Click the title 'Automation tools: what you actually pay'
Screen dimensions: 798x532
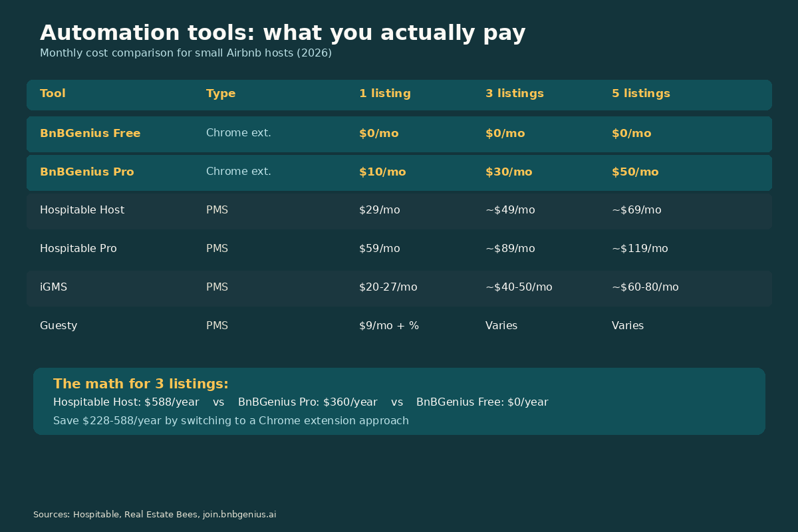pyautogui.click(x=283, y=33)
